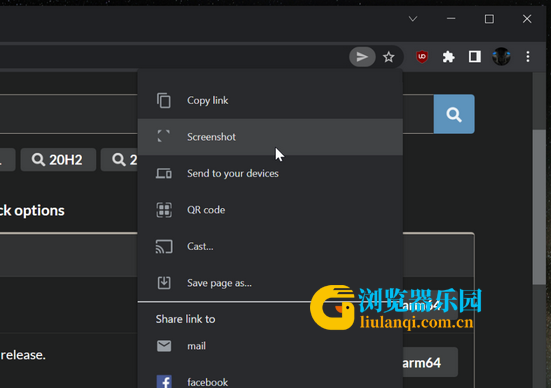The height and width of the screenshot is (388, 551).
Task: Click the page vertical scrollbar
Action: click(539, 207)
